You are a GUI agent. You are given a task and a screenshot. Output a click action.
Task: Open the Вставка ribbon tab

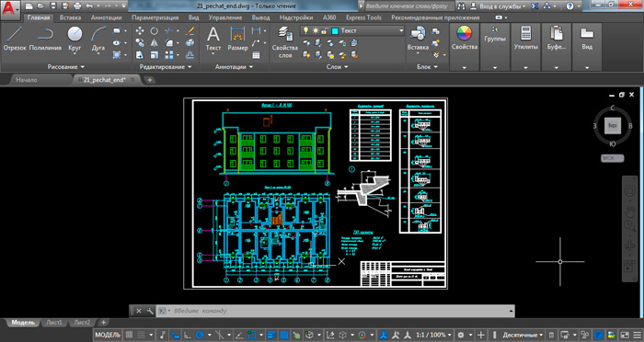pyautogui.click(x=70, y=17)
